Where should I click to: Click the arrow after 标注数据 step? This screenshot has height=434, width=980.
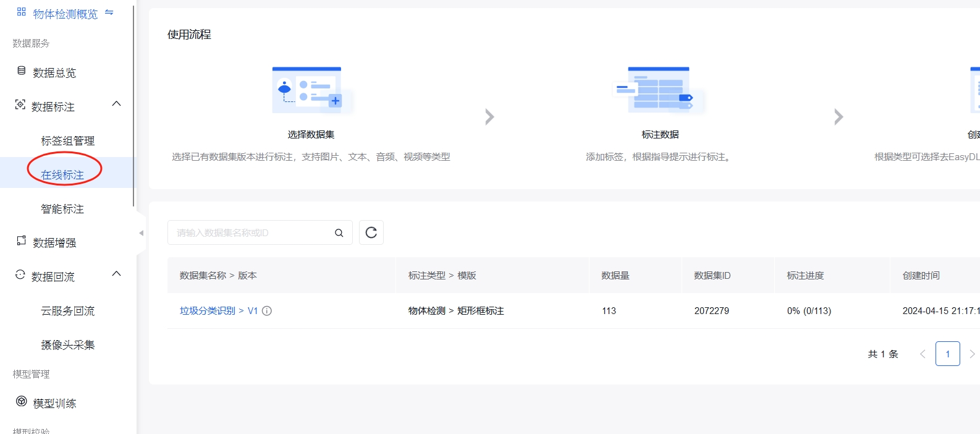838,117
